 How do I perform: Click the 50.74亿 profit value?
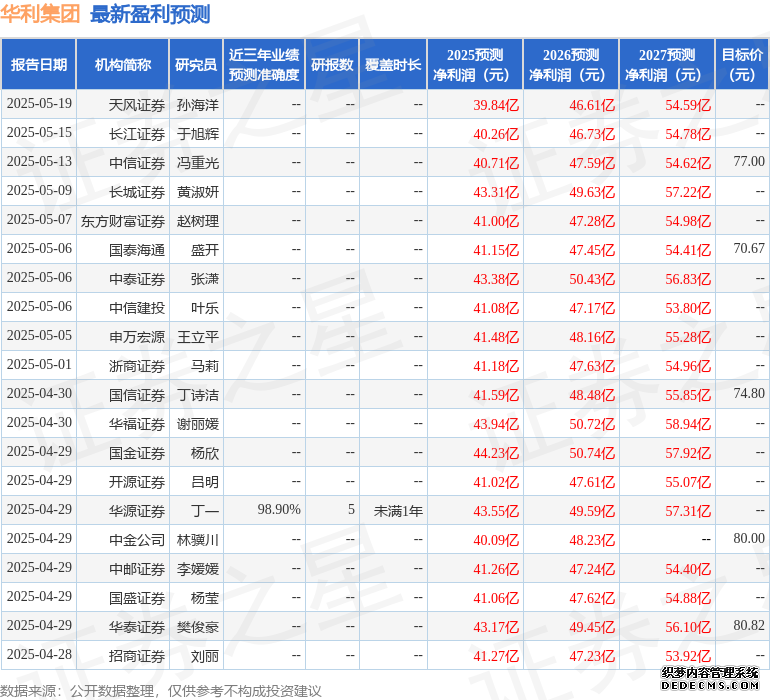(592, 453)
